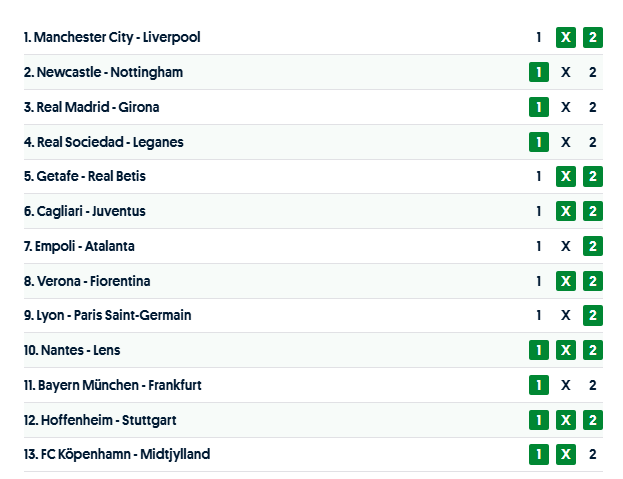Deselect home win for Newcastle - Nottingham
Image resolution: width=623 pixels, height=479 pixels.
(x=539, y=72)
